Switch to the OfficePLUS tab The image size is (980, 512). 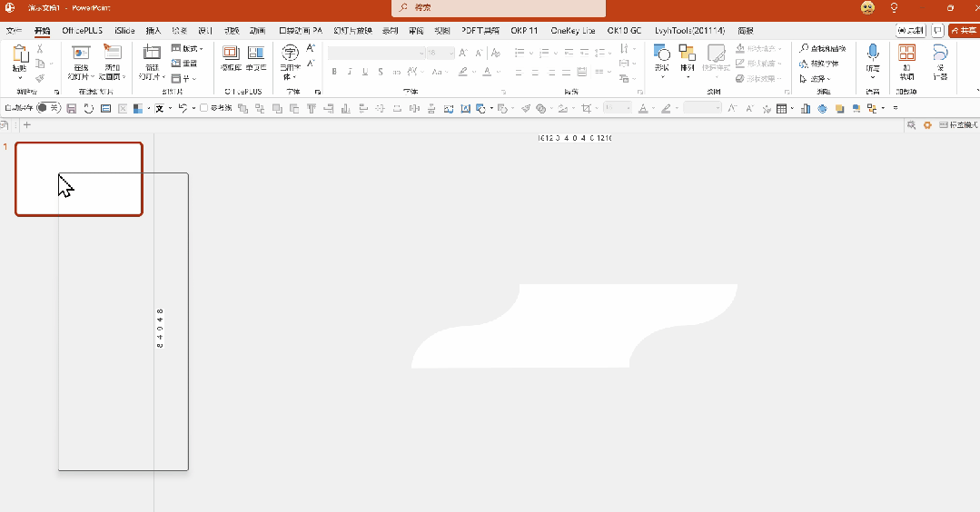coord(82,31)
